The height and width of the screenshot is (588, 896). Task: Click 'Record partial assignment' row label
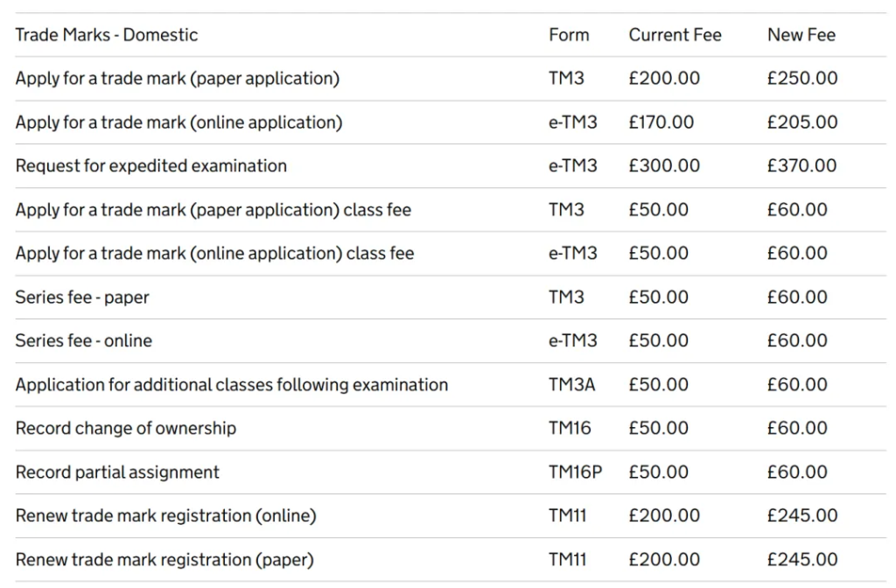(117, 472)
